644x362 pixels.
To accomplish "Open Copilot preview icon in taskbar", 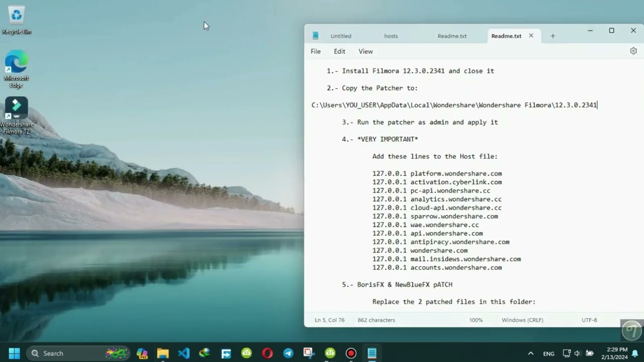I will (x=142, y=353).
